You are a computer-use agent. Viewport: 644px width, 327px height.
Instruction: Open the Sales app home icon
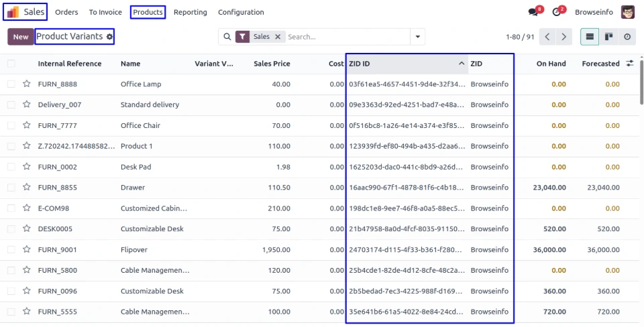pyautogui.click(x=13, y=12)
